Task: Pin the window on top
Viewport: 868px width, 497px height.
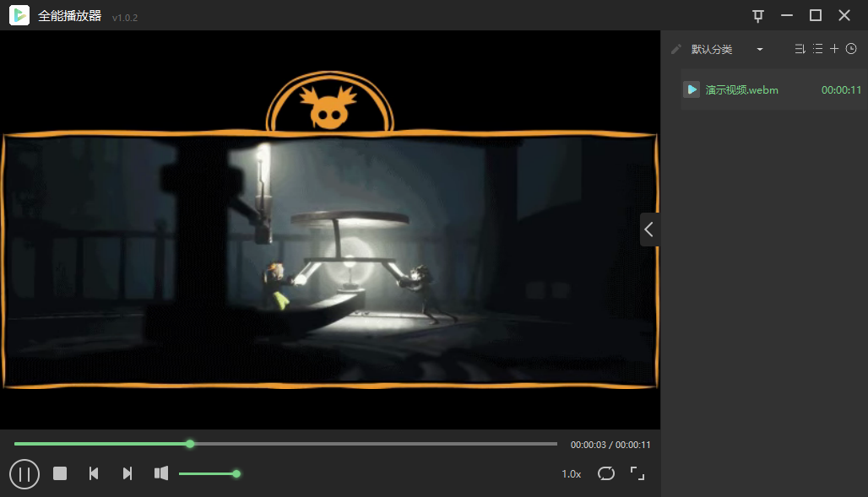Action: (758, 15)
